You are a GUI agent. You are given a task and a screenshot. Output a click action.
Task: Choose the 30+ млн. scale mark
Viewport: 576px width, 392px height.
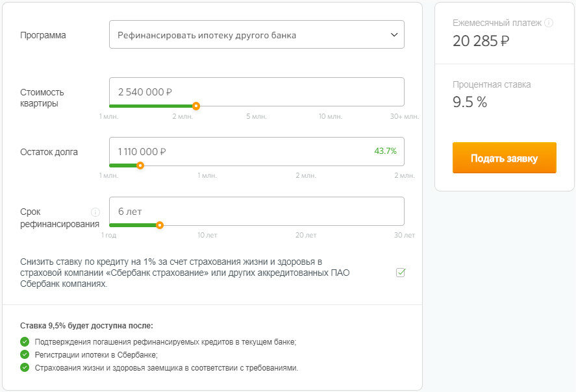click(x=404, y=116)
